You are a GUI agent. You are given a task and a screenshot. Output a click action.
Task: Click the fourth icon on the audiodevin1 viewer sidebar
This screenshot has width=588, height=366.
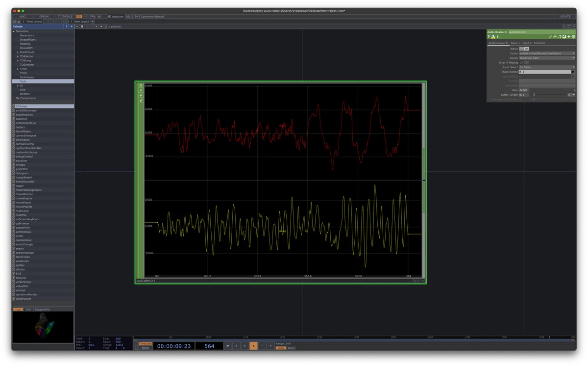tap(141, 100)
